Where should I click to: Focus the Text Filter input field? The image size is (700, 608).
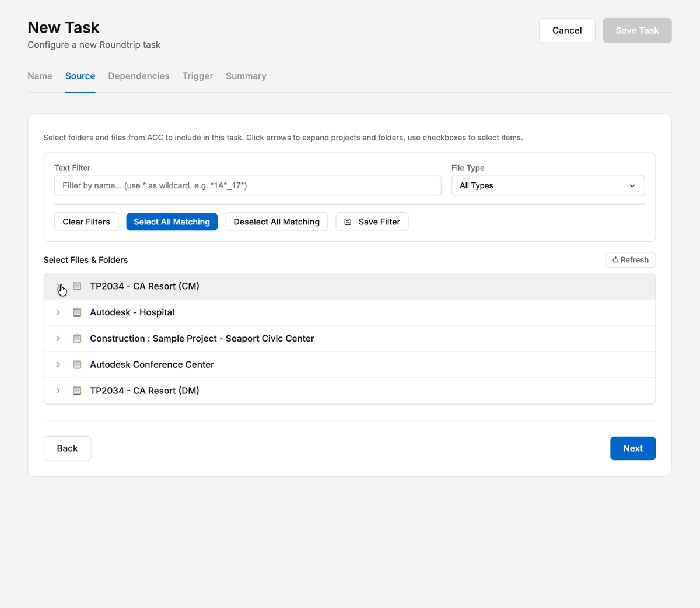(247, 186)
